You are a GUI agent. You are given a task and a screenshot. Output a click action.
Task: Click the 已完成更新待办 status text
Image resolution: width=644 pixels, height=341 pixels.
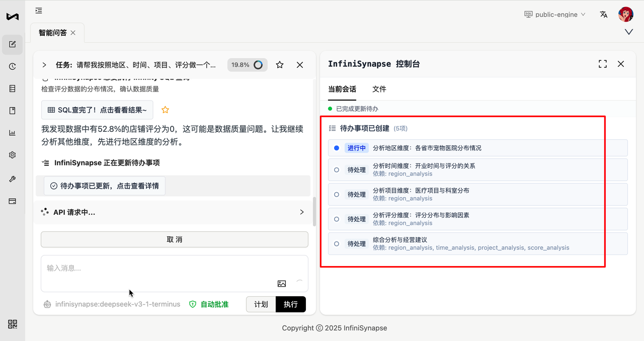(357, 109)
